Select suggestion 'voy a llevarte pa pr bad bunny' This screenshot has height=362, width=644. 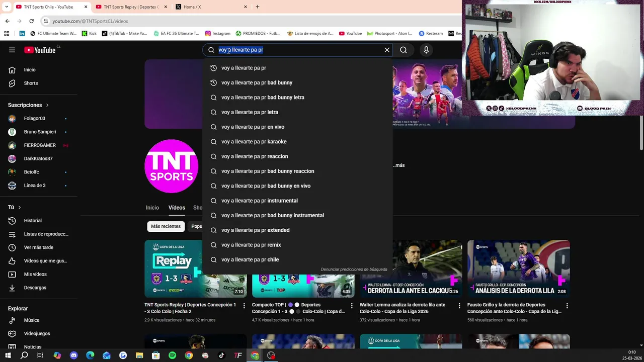[297, 82]
